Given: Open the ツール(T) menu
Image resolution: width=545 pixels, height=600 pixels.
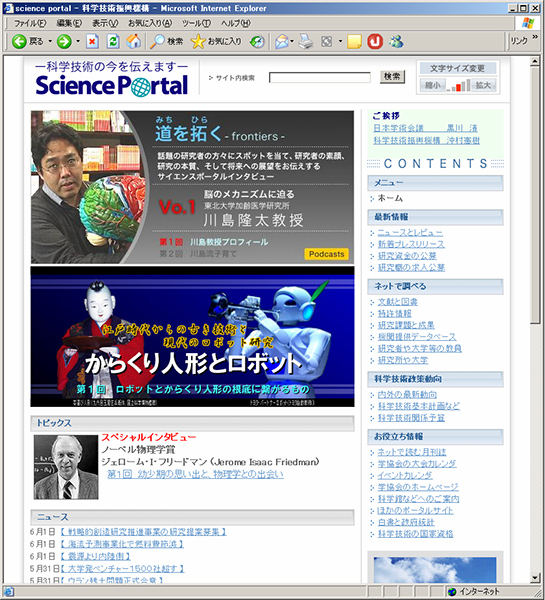Looking at the screenshot, I should (196, 23).
